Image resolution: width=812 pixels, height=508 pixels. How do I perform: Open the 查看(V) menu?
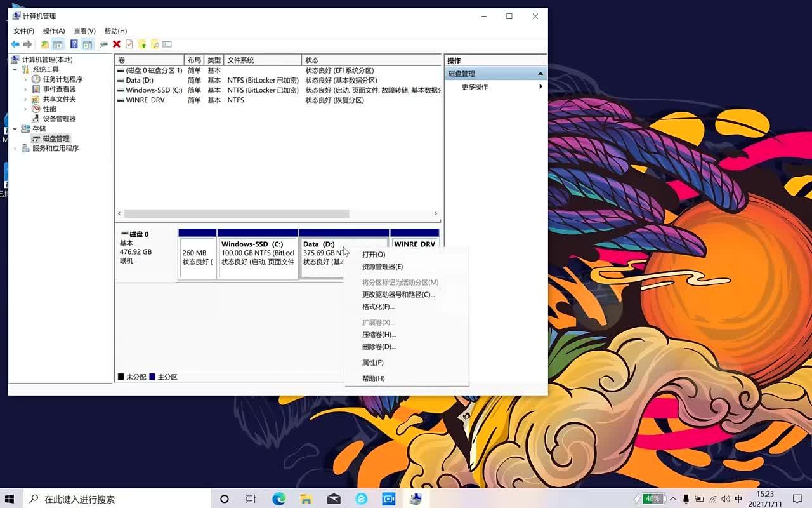(x=84, y=31)
